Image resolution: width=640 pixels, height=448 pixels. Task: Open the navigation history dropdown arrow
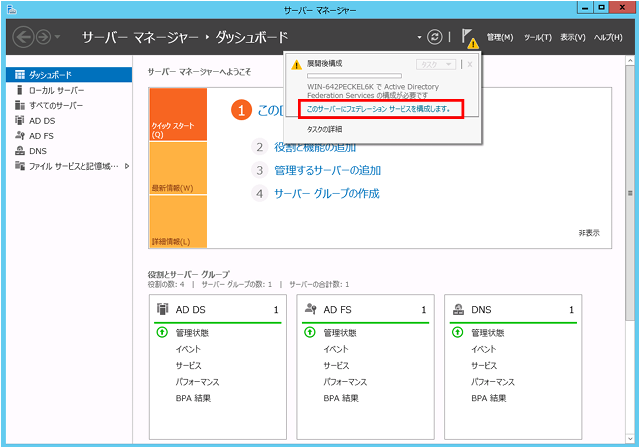coord(58,37)
